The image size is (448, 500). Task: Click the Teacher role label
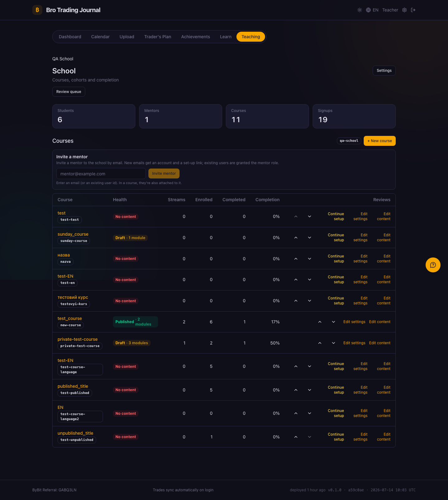(390, 10)
